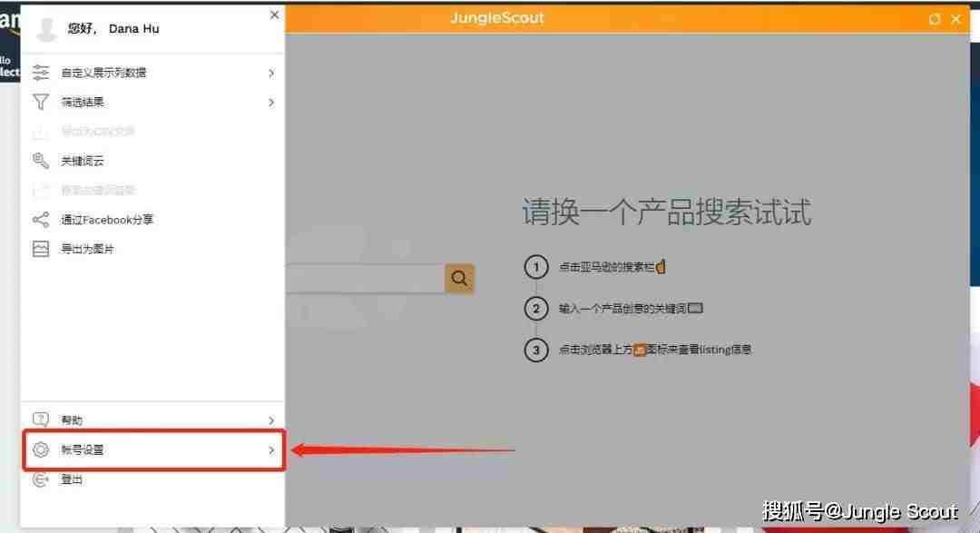Click the logout icon

41,479
